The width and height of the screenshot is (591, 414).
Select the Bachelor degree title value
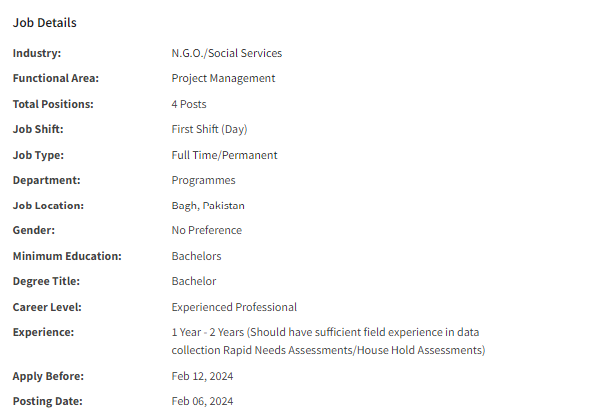click(194, 281)
